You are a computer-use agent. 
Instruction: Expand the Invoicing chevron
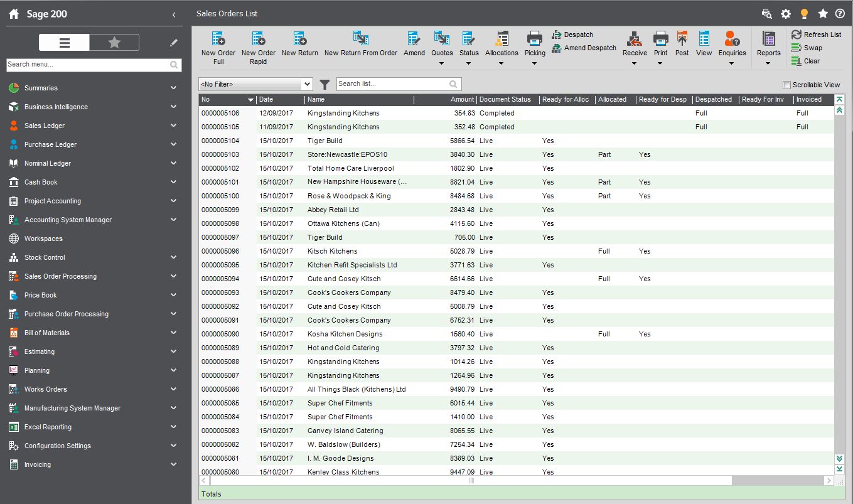click(174, 464)
